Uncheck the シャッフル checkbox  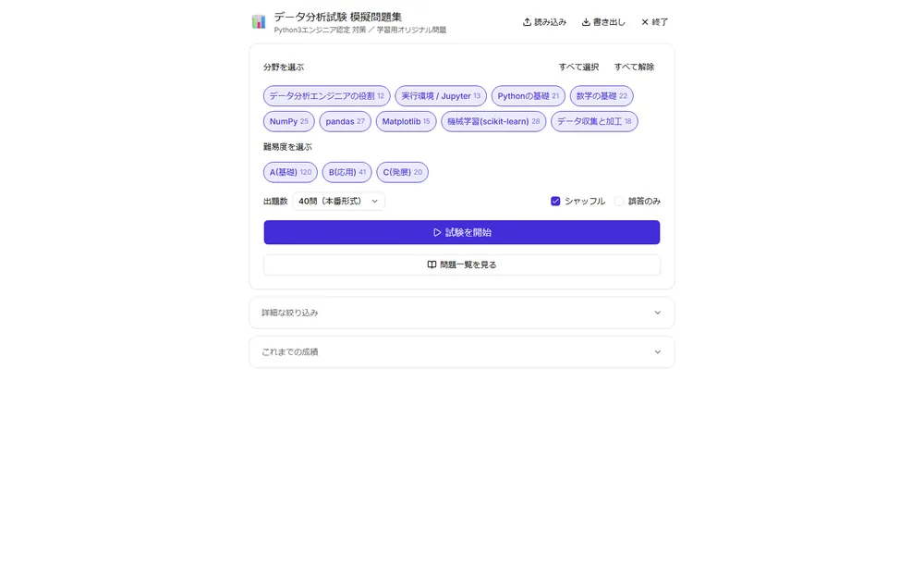tap(555, 201)
